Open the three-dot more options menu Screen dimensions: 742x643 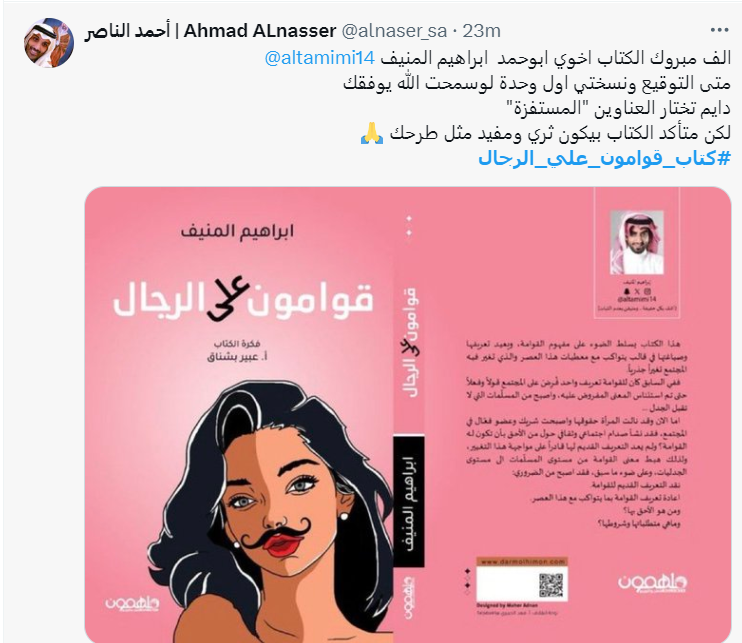point(719,30)
